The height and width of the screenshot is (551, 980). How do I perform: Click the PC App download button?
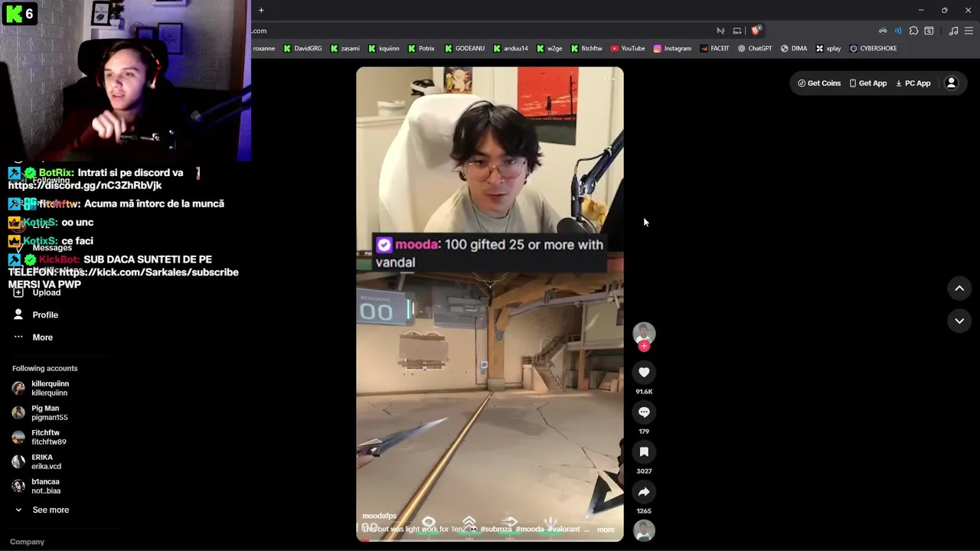coord(913,83)
